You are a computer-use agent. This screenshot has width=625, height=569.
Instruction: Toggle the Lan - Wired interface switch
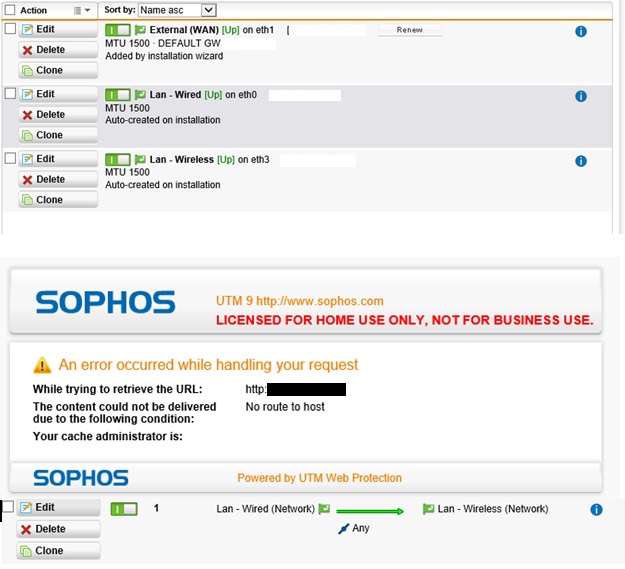point(118,95)
